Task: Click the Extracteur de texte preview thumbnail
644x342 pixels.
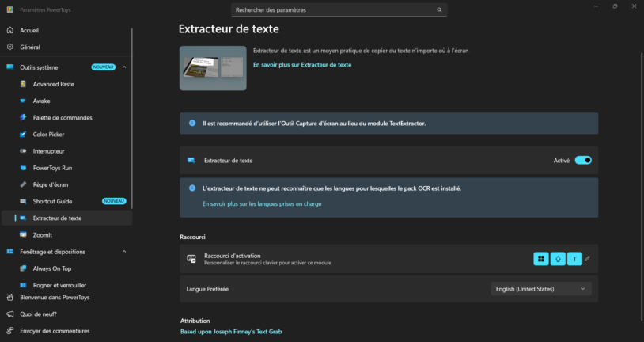Action: 213,68
